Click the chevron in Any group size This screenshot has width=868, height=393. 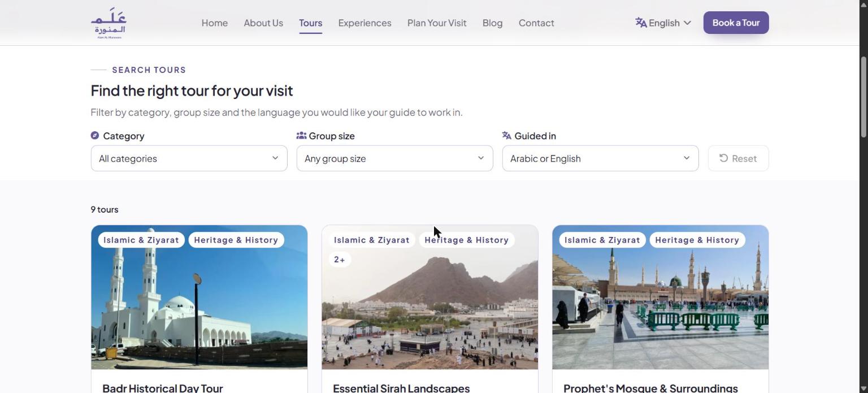pyautogui.click(x=481, y=158)
